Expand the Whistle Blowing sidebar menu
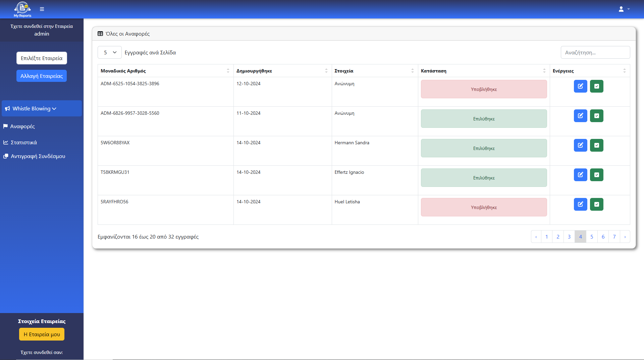Image resolution: width=644 pixels, height=360 pixels. coord(42,108)
